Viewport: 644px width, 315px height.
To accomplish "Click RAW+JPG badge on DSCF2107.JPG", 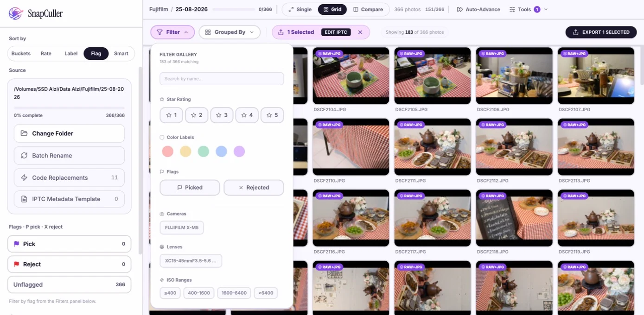I will (x=574, y=54).
